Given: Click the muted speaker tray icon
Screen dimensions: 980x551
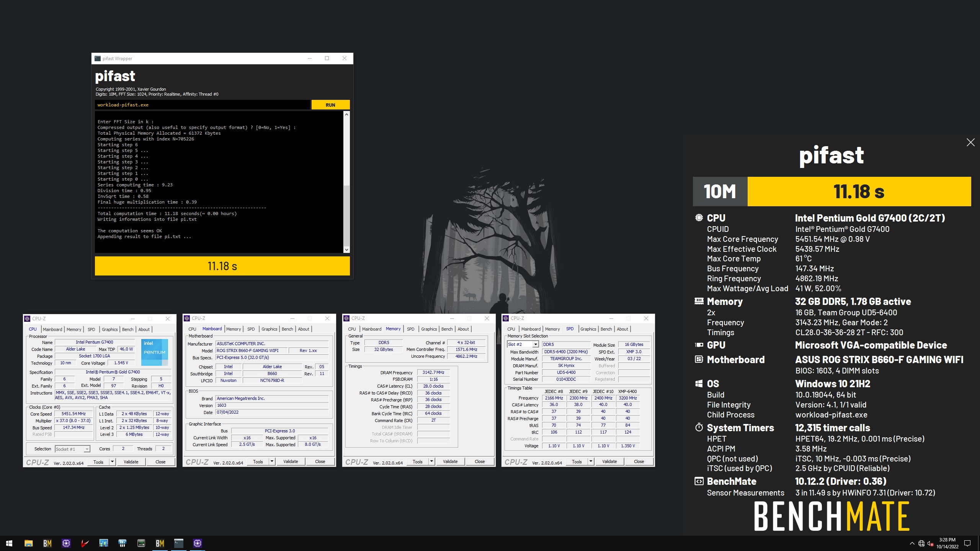Looking at the screenshot, I should 930,543.
